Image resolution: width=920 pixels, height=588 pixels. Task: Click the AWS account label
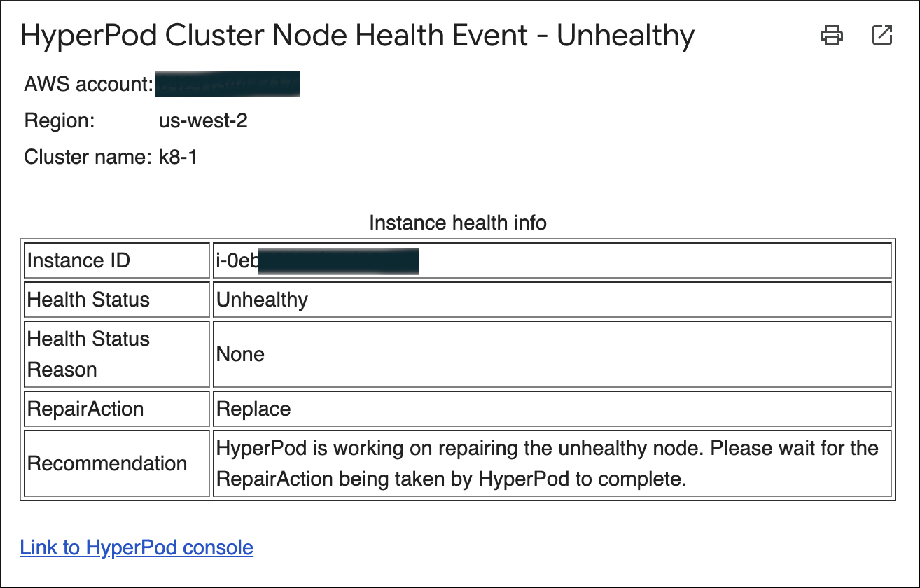point(88,85)
